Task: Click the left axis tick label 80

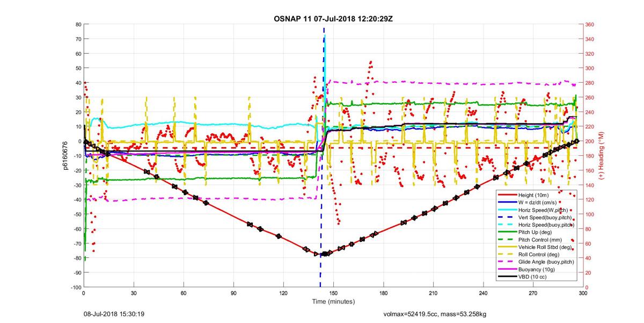Action: tap(78, 25)
